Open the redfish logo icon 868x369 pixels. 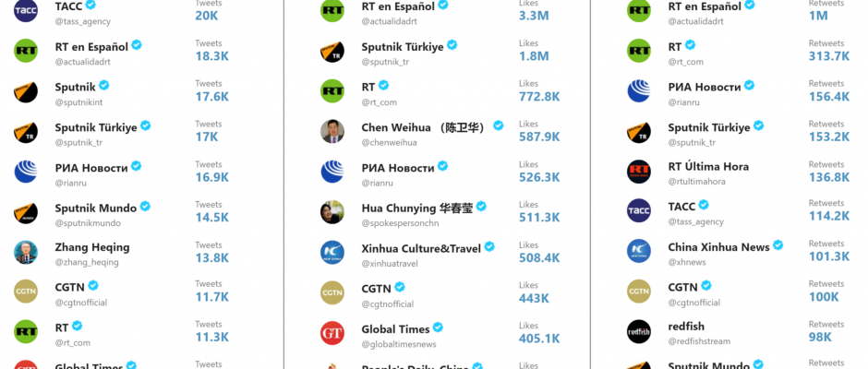(x=639, y=331)
